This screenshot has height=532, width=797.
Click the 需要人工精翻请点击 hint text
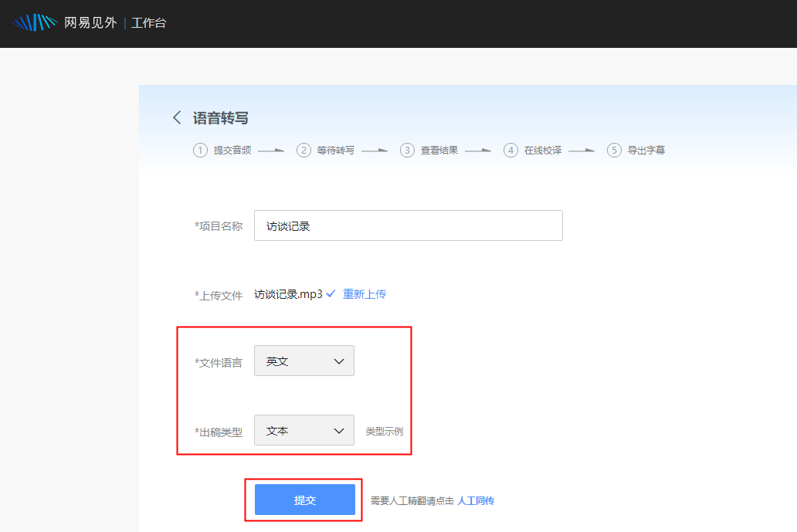click(412, 501)
